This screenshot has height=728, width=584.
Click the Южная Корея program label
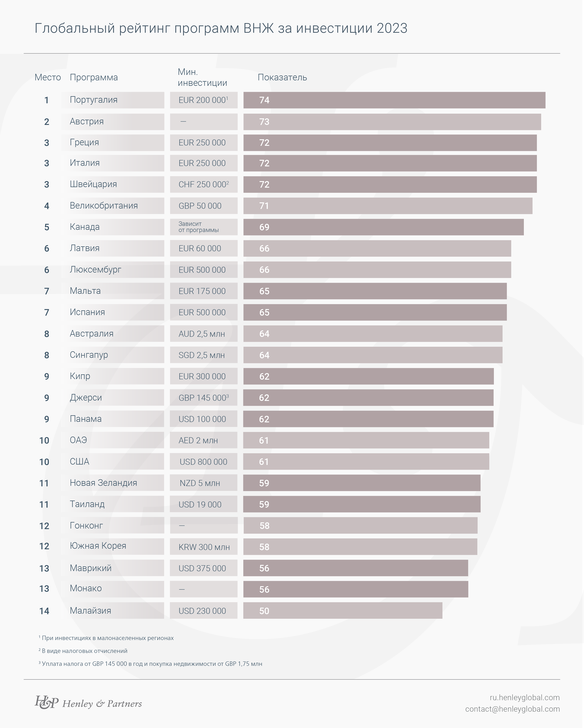click(98, 546)
